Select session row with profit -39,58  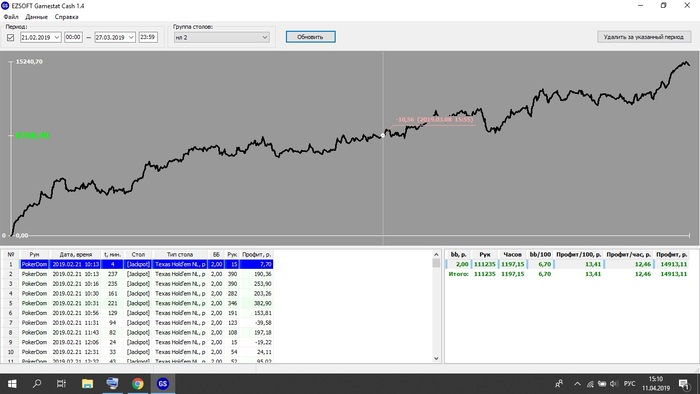pyautogui.click(x=138, y=323)
